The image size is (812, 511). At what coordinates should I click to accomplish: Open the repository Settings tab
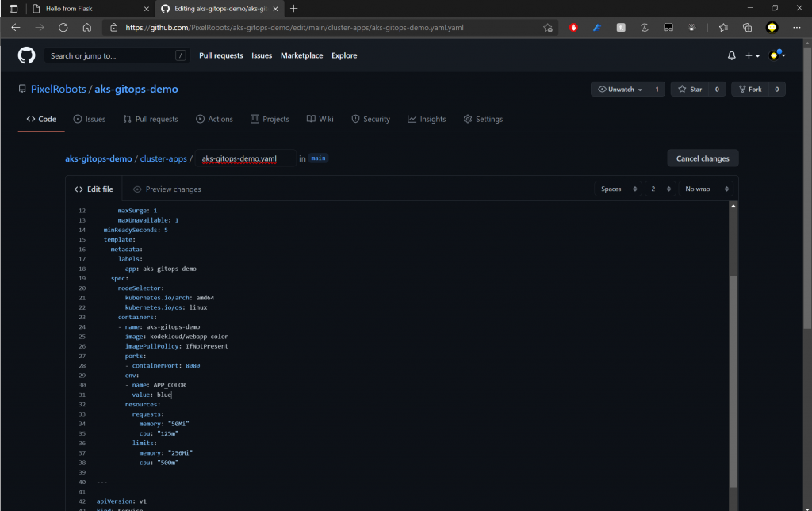(x=483, y=119)
